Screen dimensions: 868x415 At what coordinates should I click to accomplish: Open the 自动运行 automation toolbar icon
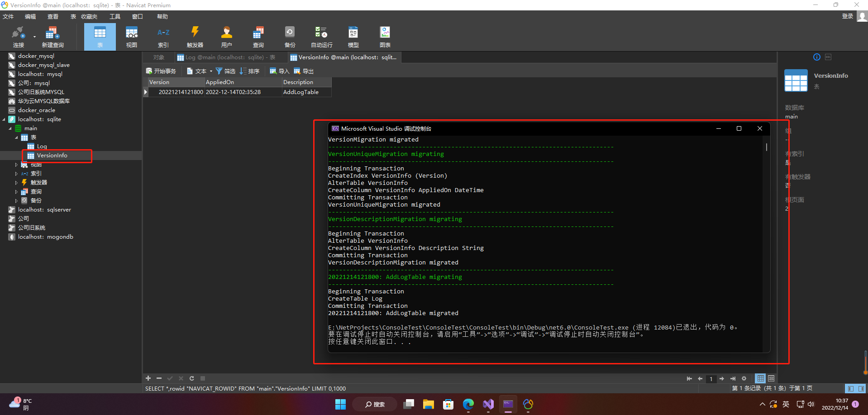[x=322, y=37]
